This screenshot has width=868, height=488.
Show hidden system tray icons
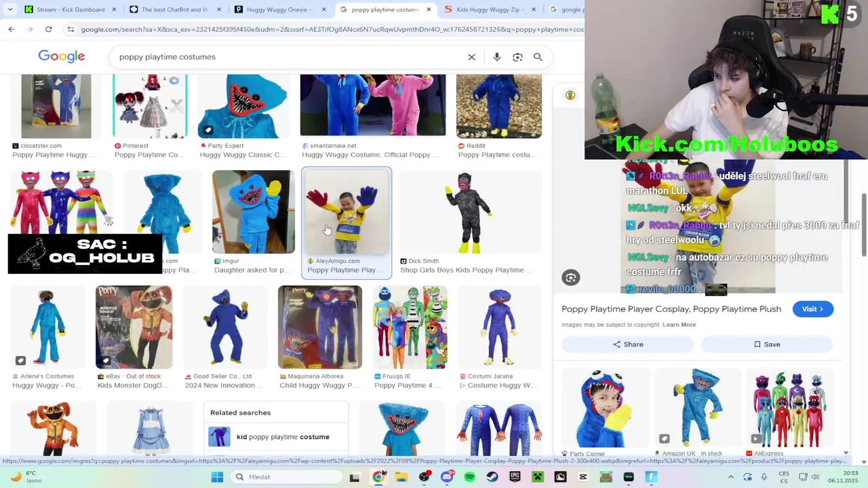731,477
